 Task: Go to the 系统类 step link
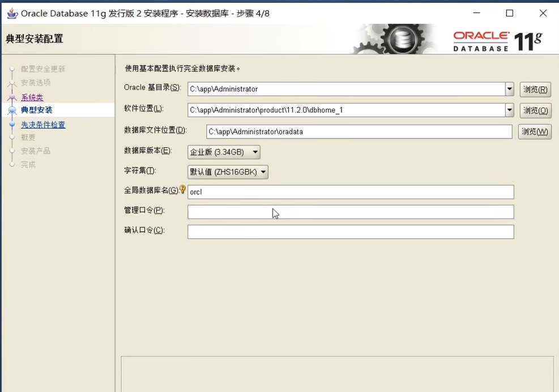pyautogui.click(x=32, y=97)
